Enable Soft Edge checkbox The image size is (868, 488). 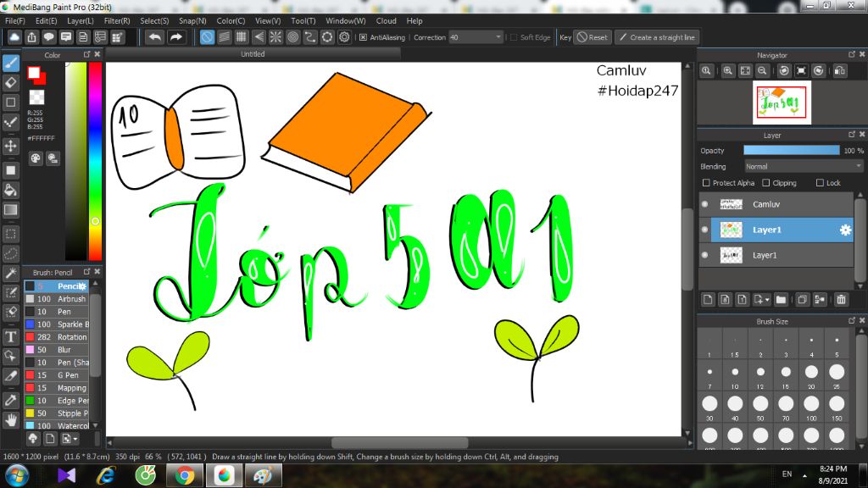point(514,37)
